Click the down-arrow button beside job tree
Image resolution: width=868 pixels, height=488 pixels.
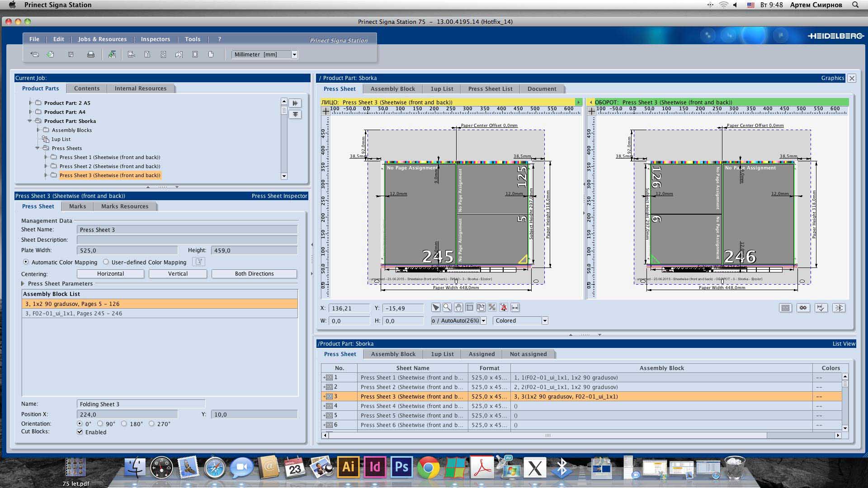coord(295,114)
